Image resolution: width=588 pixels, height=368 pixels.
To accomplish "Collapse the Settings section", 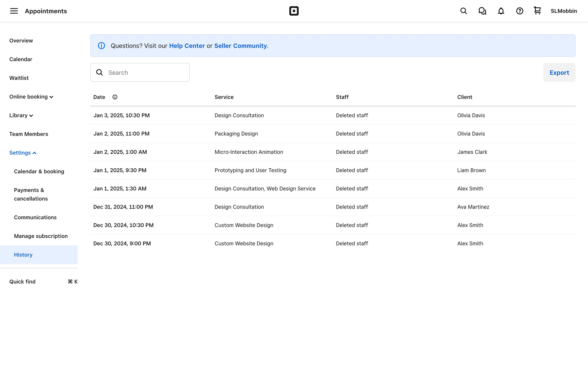I will pyautogui.click(x=23, y=153).
